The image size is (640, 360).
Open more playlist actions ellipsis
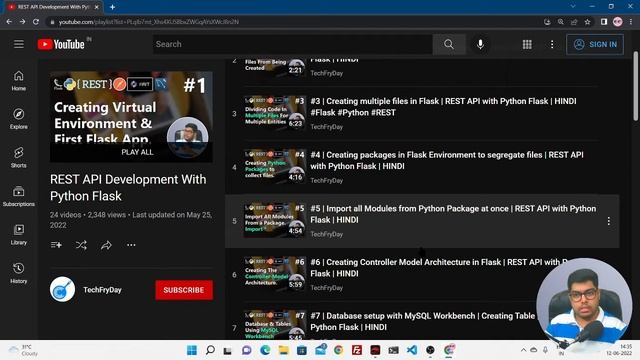131,245
